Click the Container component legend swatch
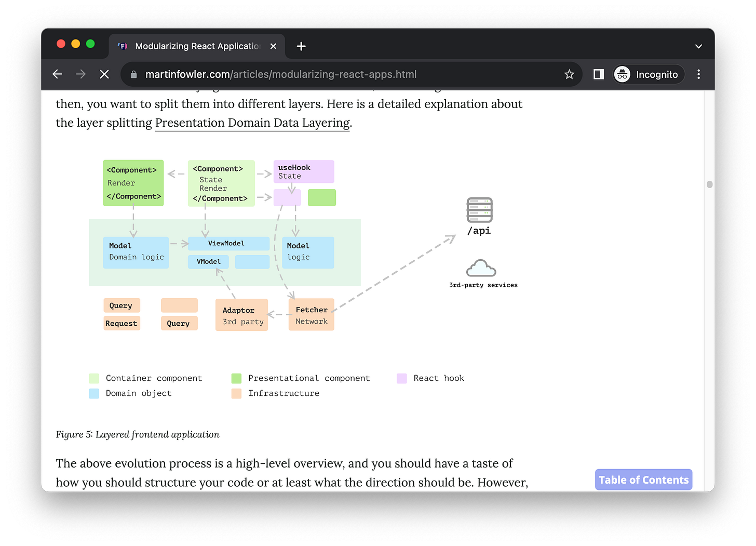Image resolution: width=756 pixels, height=546 pixels. (x=94, y=378)
